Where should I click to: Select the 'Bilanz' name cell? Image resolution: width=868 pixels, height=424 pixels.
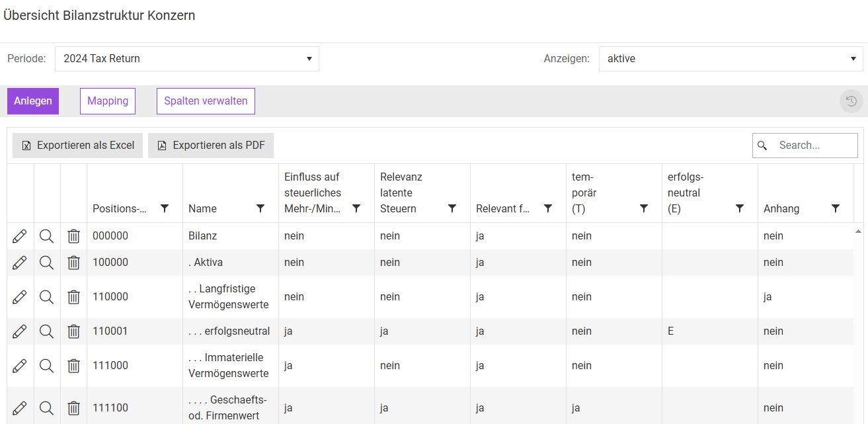(231, 236)
